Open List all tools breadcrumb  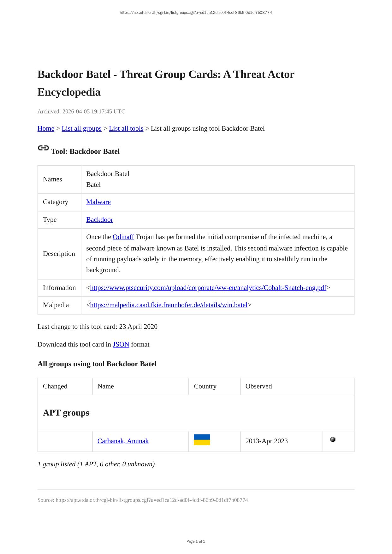click(x=126, y=128)
